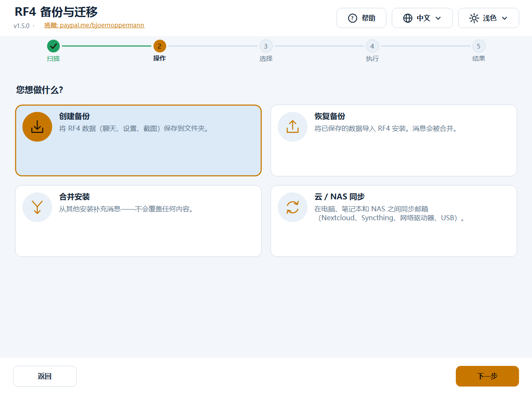
Task: Click the download icon on 创建备份 card
Action: click(x=37, y=127)
